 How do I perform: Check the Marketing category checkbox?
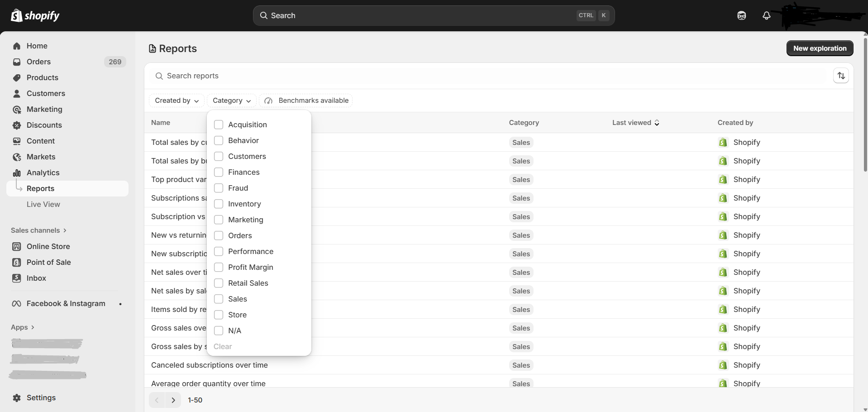219,220
